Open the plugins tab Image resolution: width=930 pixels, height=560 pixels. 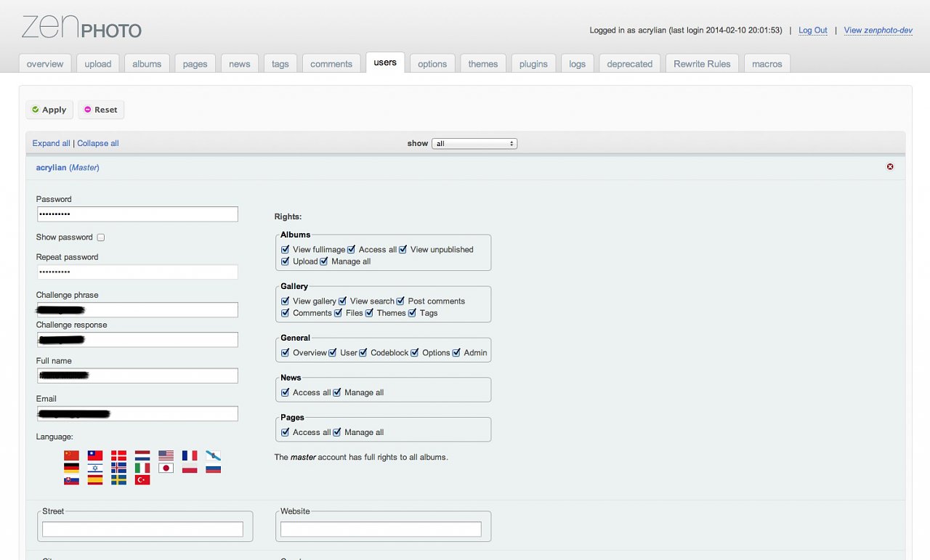(x=533, y=63)
